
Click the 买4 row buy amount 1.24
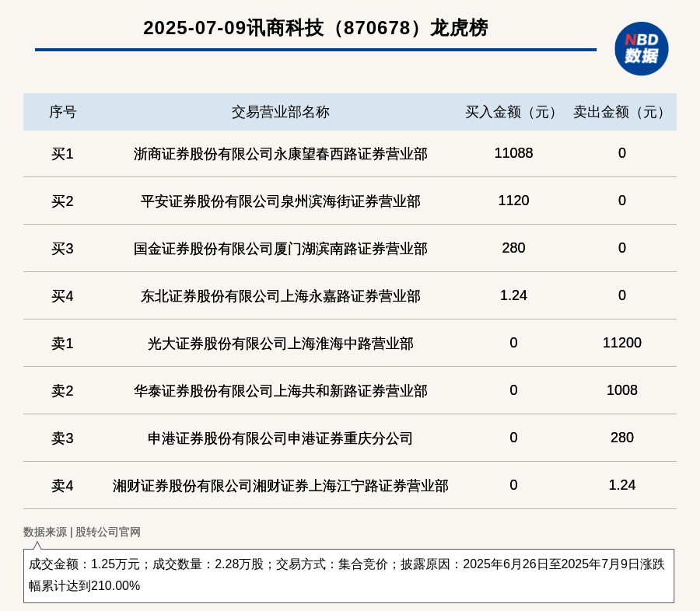point(513,295)
